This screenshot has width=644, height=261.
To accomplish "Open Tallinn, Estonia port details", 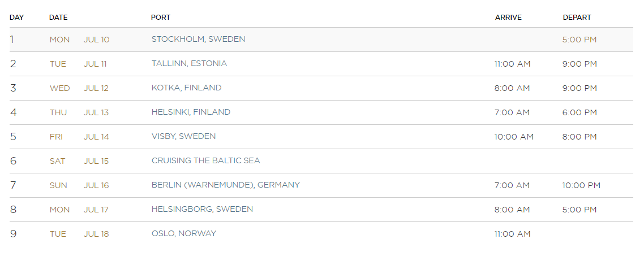I will pyautogui.click(x=189, y=63).
